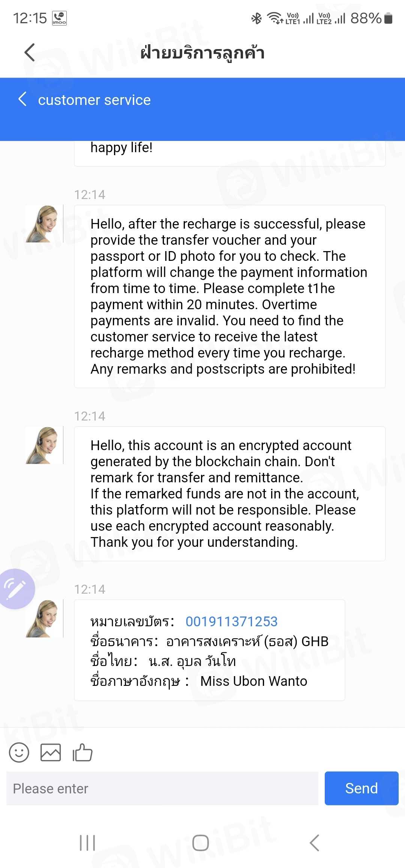Screen dimensions: 405x868
Task: Focus the "Please enter" message field
Action: click(x=162, y=789)
